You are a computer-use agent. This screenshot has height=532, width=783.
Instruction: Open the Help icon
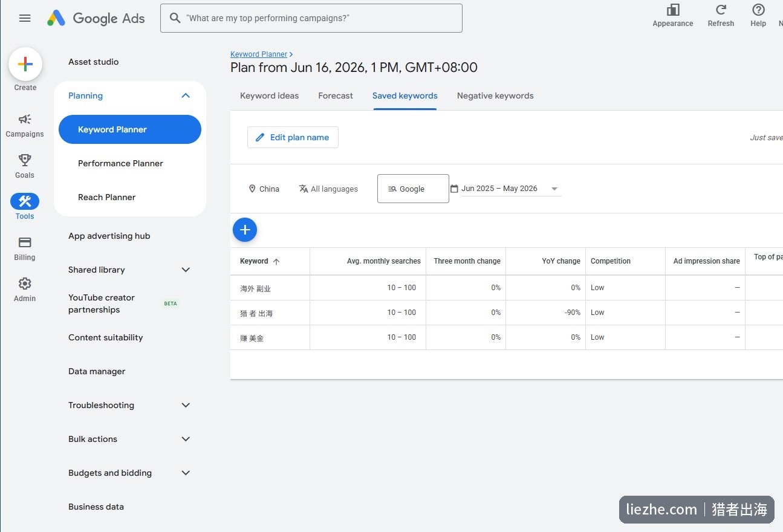click(758, 10)
